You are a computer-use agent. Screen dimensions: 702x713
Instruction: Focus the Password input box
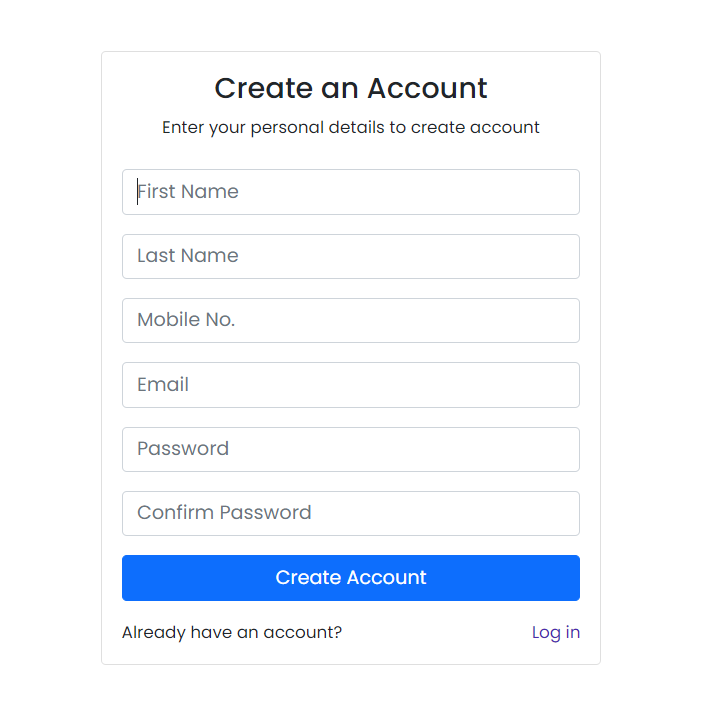(350, 449)
